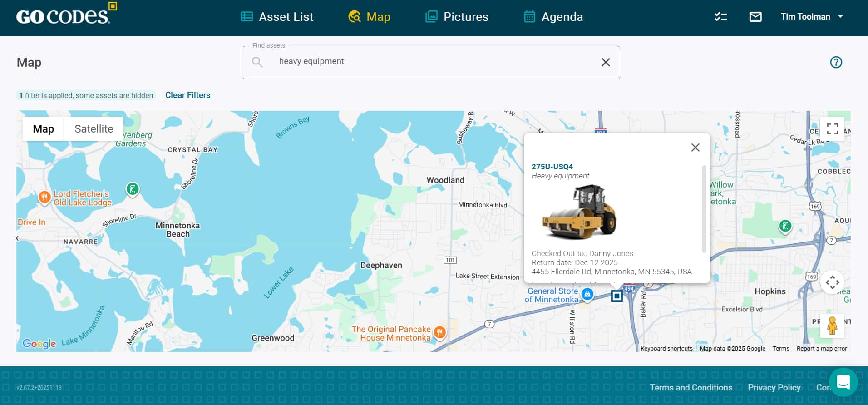
Task: Click the info popup vertical scrollbar
Action: point(704,209)
